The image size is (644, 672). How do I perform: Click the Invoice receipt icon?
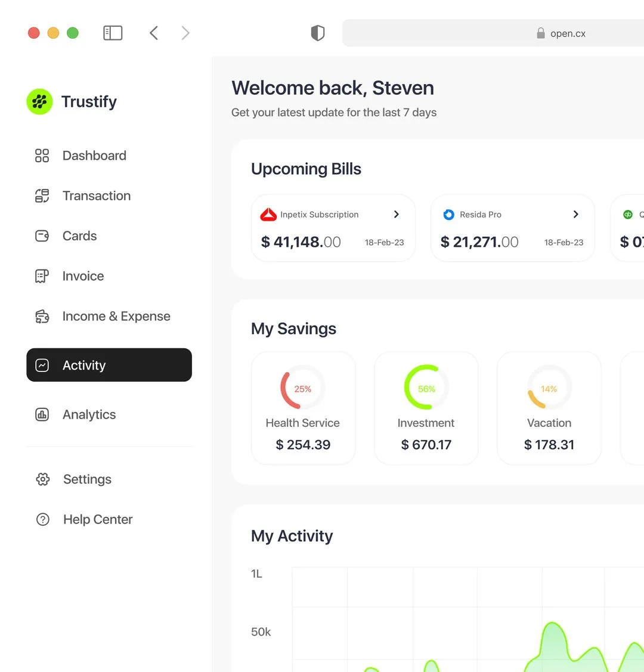point(42,276)
